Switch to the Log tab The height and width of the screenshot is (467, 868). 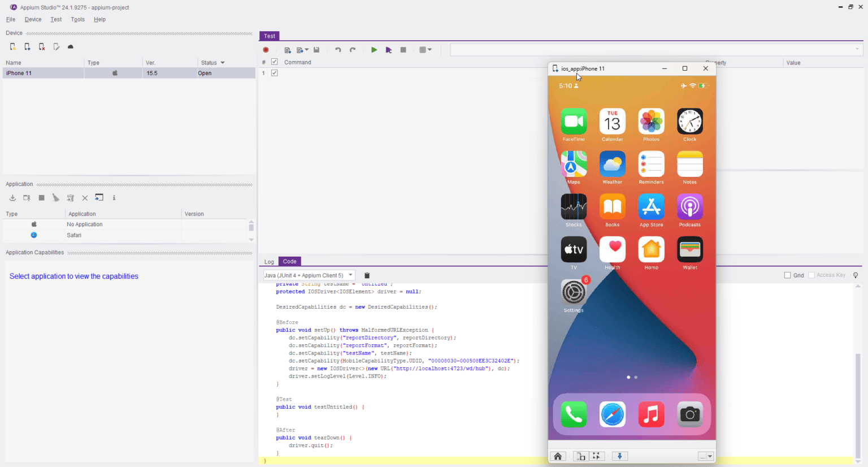(269, 262)
